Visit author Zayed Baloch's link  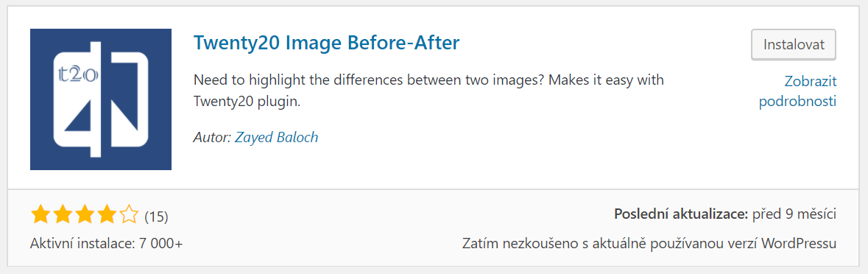click(x=277, y=137)
